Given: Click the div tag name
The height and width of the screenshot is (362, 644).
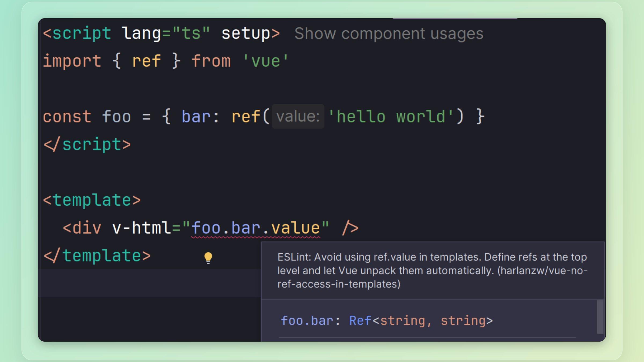Looking at the screenshot, I should [87, 228].
